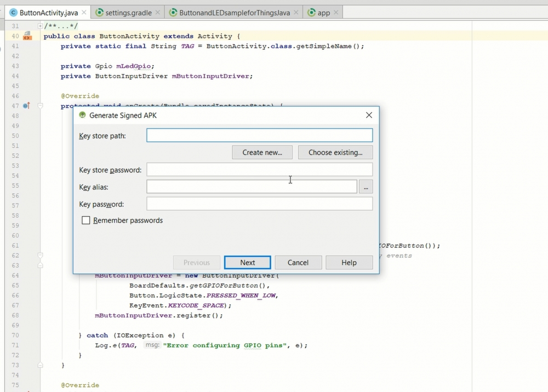The width and height of the screenshot is (548, 392).
Task: Close the Generate Signed APK dialog
Action: 369,116
